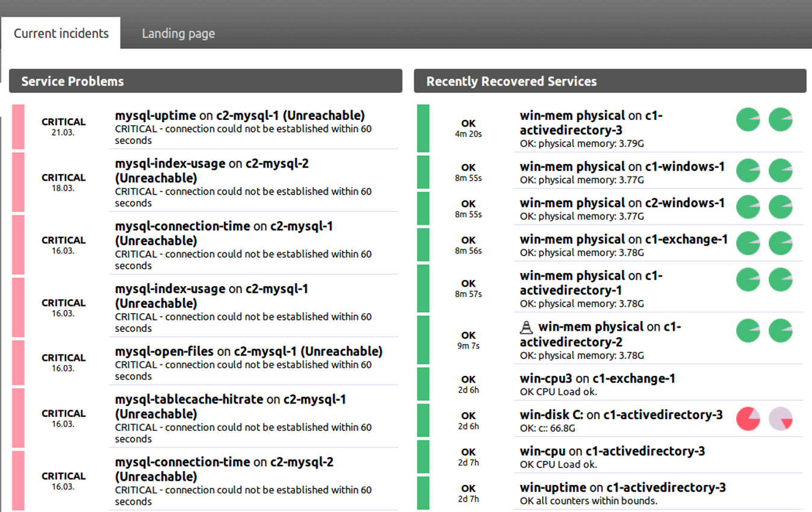Image resolution: width=812 pixels, height=512 pixels.
Task: Click the downtime cone icon on c1-activedirectory-2
Action: point(527,327)
